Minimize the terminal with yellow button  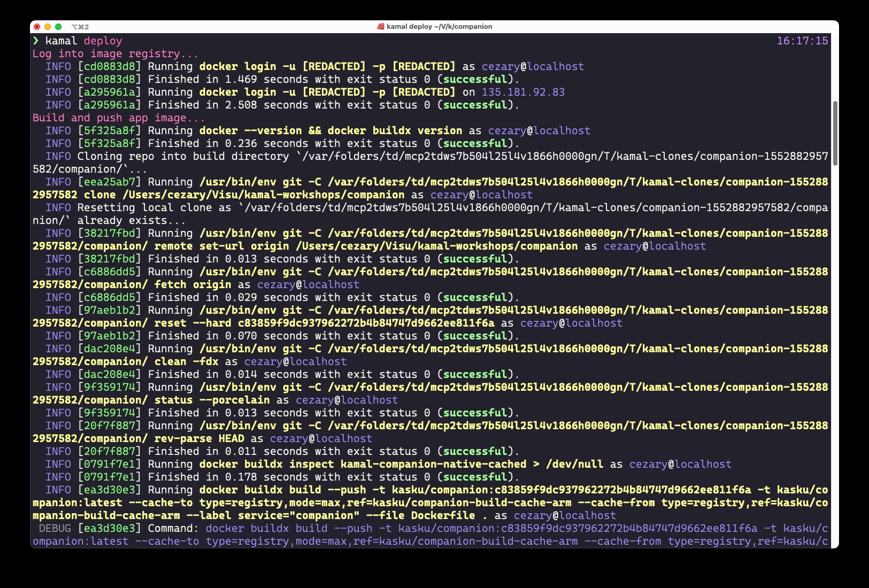click(48, 27)
